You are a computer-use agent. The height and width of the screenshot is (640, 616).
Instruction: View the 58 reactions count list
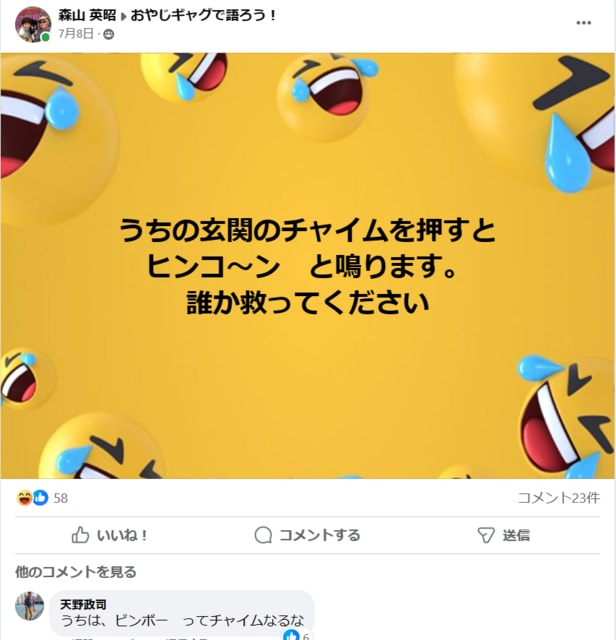(x=61, y=498)
